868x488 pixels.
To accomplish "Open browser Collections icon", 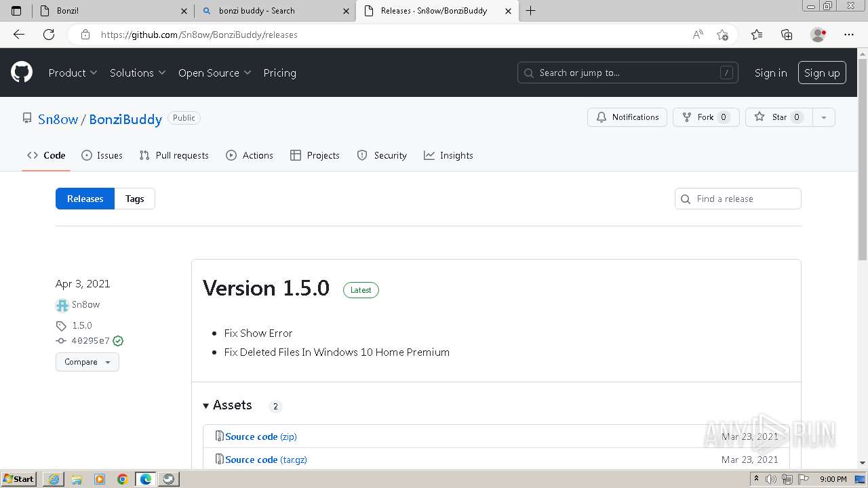I will click(x=787, y=35).
